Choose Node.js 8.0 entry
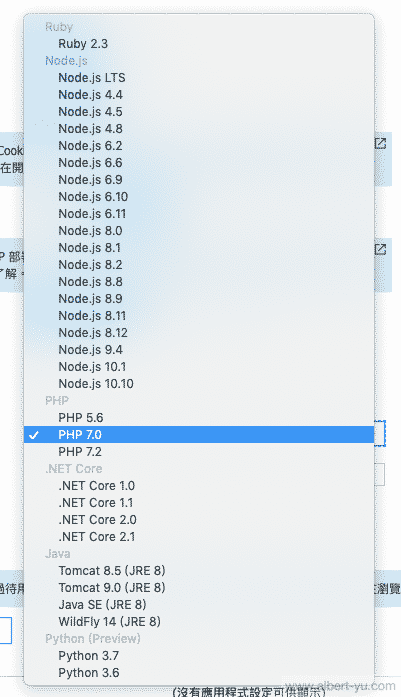 [x=199, y=231]
